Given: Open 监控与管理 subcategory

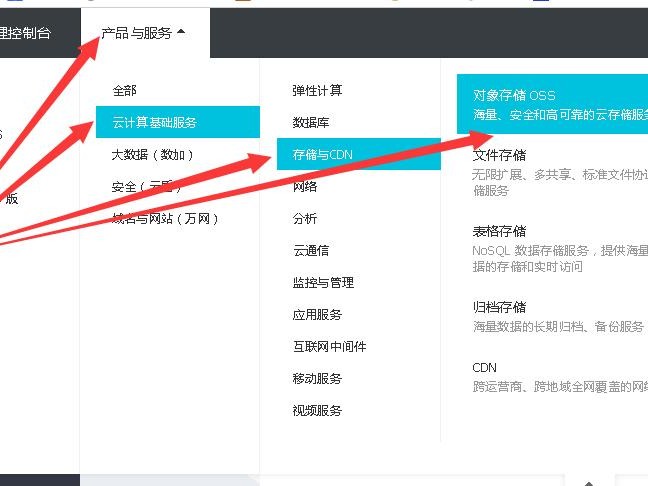Looking at the screenshot, I should coord(323,283).
